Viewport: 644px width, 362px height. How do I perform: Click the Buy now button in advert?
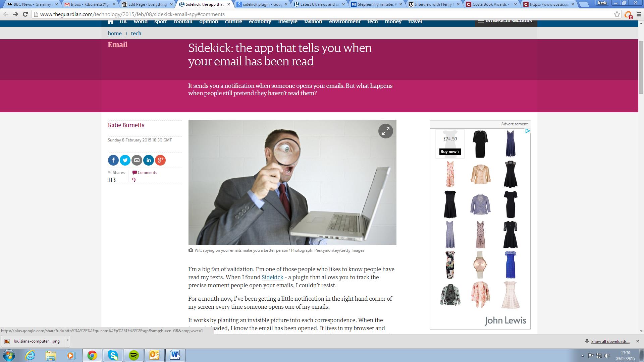tap(450, 152)
